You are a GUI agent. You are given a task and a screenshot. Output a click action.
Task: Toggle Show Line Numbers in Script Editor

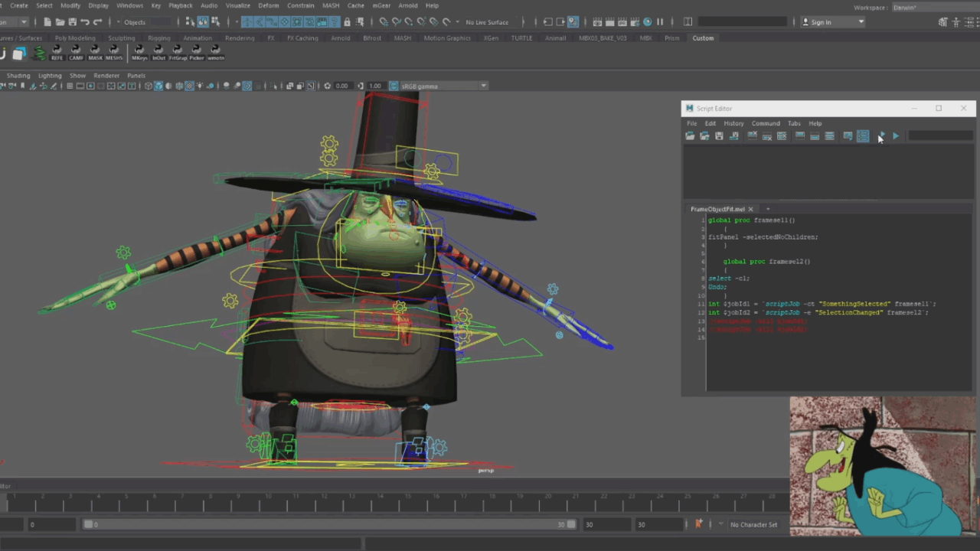(863, 136)
